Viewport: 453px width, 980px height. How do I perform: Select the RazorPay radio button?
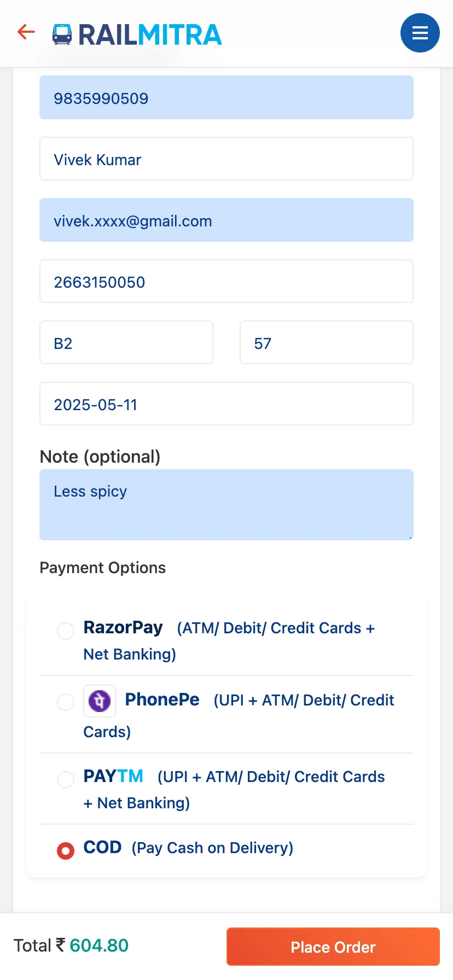click(66, 631)
